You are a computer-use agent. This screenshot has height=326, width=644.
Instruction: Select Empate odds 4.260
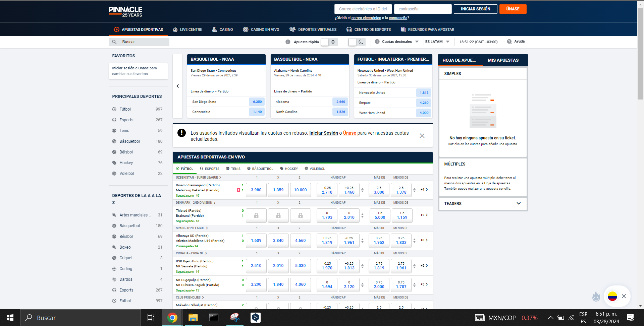tap(424, 103)
